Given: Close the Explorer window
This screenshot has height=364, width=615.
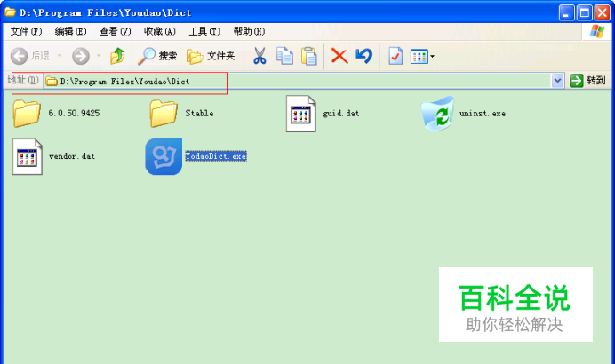Looking at the screenshot, I should [x=602, y=13].
